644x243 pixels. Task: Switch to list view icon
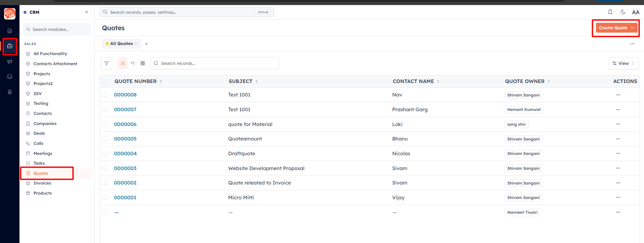click(x=123, y=63)
